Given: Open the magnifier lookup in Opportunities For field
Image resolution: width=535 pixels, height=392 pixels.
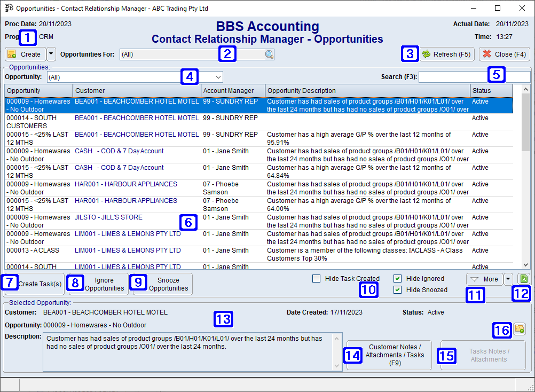Looking at the screenshot, I should point(269,54).
